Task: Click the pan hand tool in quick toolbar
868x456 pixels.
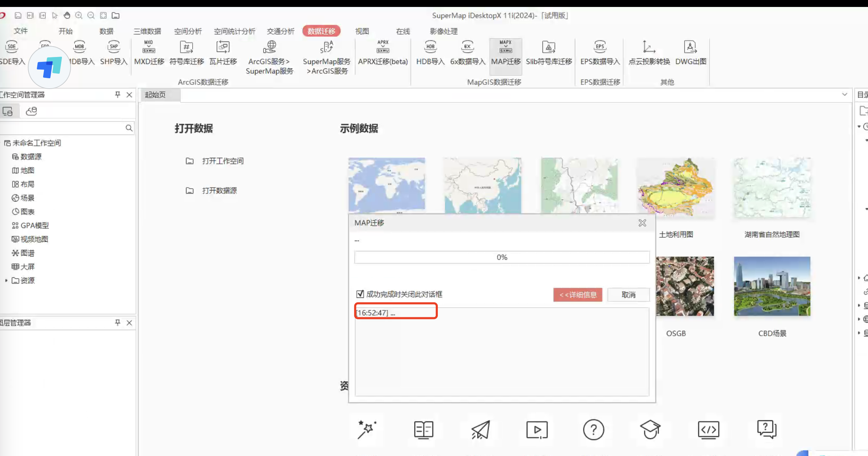Action: point(67,15)
